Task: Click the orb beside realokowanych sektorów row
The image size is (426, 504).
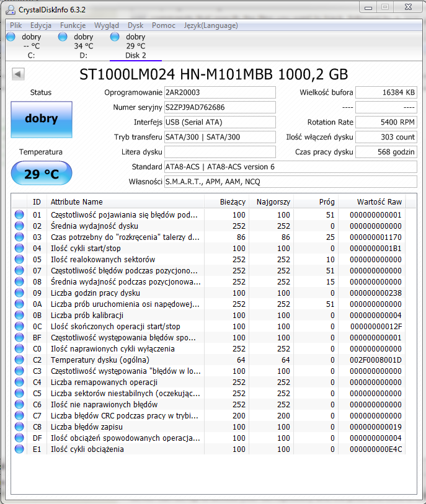Action: [19, 259]
